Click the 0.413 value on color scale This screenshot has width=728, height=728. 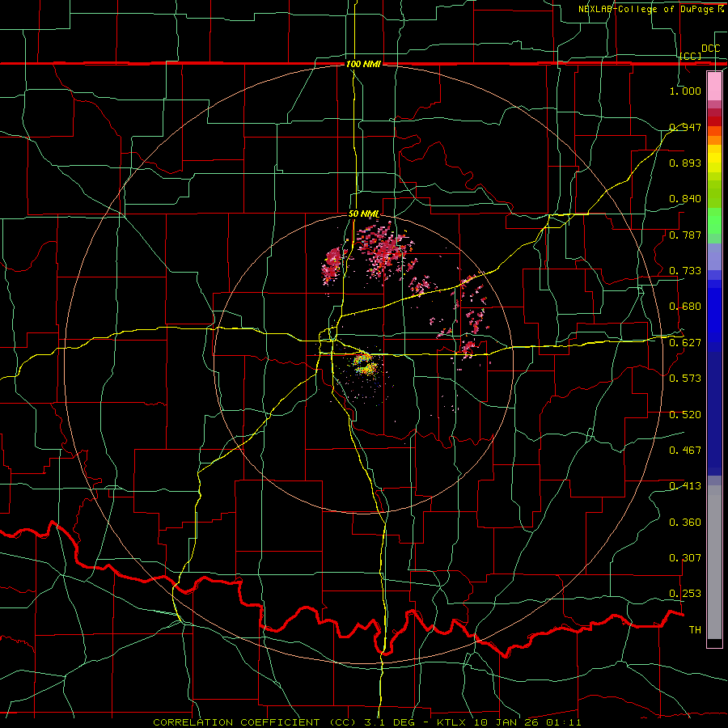point(685,486)
